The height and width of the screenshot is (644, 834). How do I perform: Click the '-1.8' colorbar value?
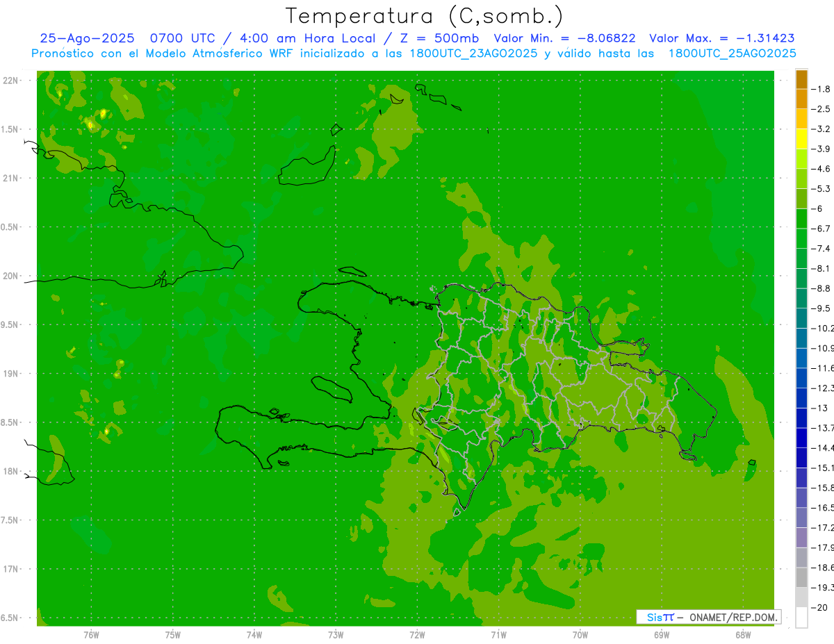(x=821, y=89)
